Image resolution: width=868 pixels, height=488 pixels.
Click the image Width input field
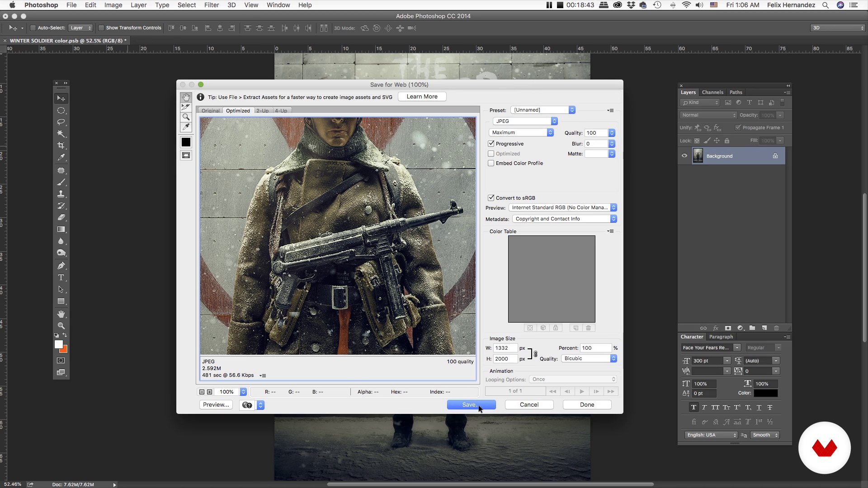click(505, 348)
